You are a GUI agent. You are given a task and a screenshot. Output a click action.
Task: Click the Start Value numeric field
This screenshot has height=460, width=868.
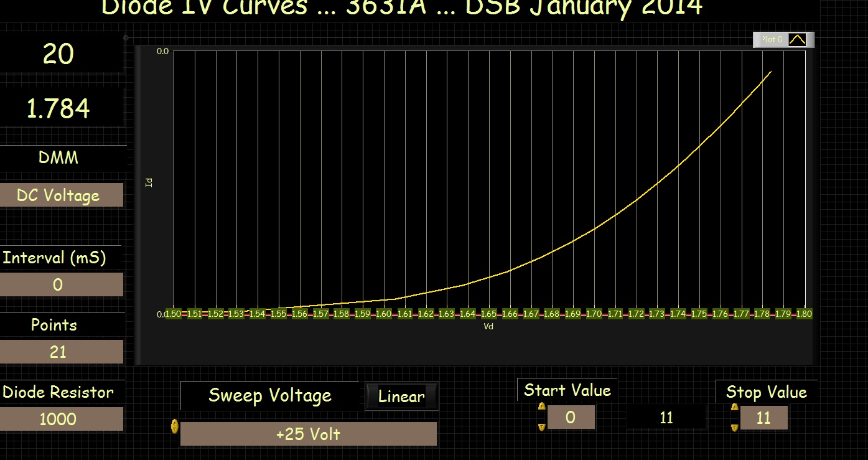pos(571,418)
